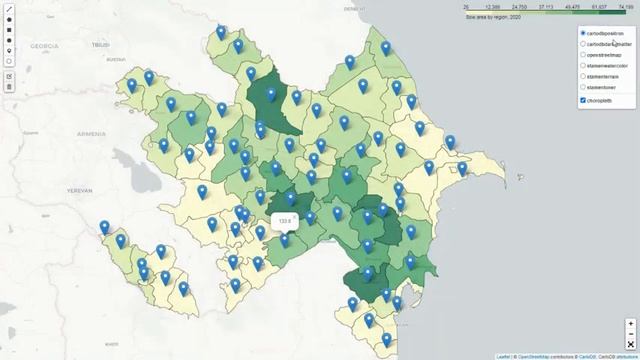Viewport: 640px width, 360px height.
Task: Click the legend value 37,113
Action: point(546,7)
